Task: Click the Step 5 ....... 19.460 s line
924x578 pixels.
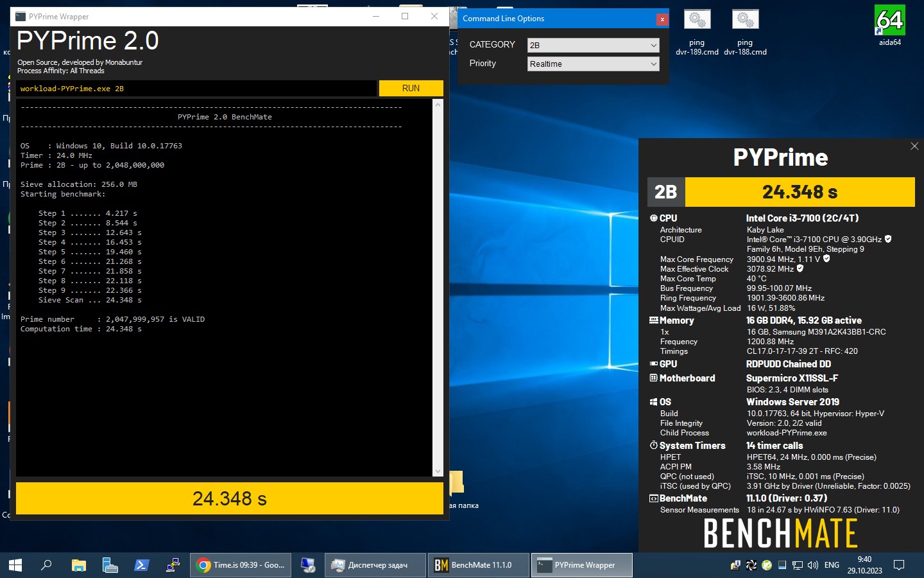Action: click(x=90, y=252)
